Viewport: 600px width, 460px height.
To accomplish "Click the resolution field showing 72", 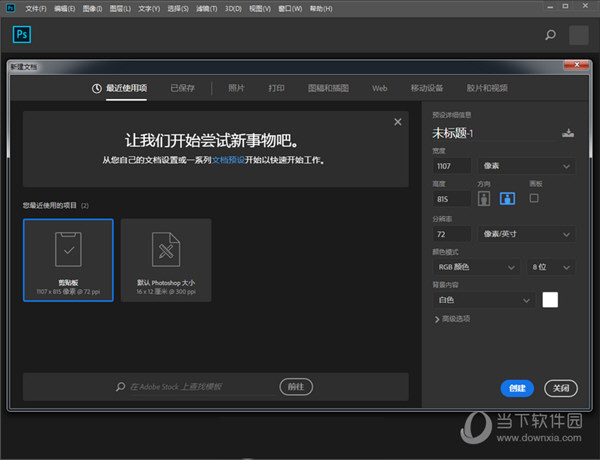I will pyautogui.click(x=452, y=234).
